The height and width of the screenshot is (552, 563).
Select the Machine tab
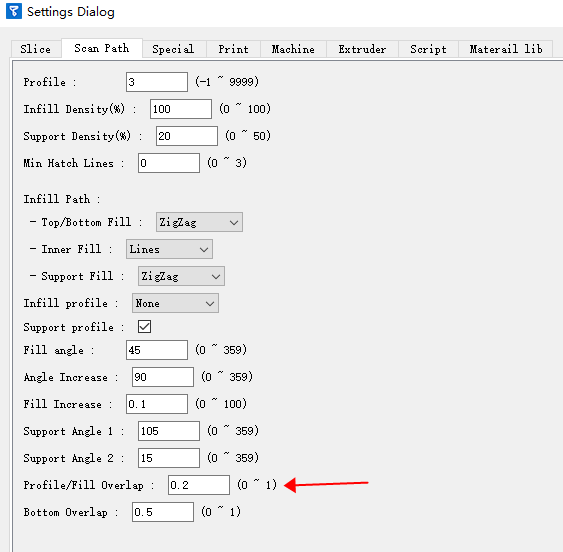pyautogui.click(x=293, y=49)
